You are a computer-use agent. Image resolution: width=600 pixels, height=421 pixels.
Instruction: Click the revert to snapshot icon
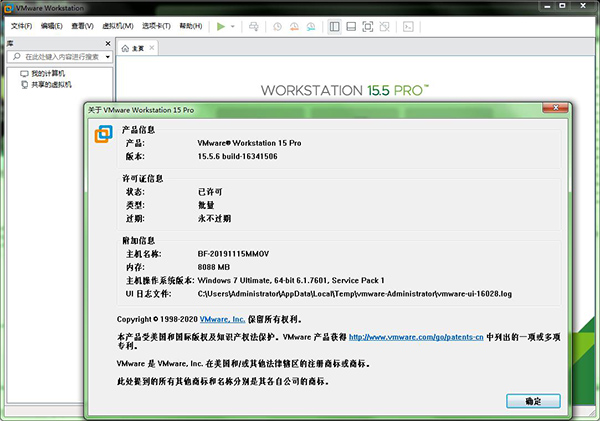tap(294, 26)
